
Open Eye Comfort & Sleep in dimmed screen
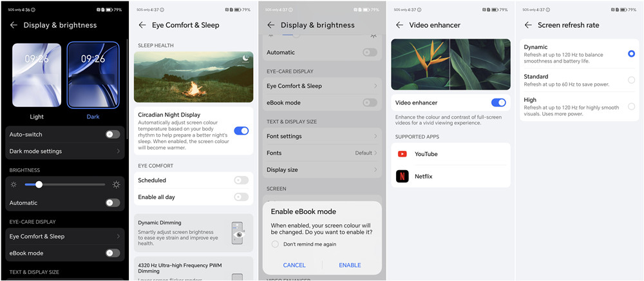tap(322, 86)
